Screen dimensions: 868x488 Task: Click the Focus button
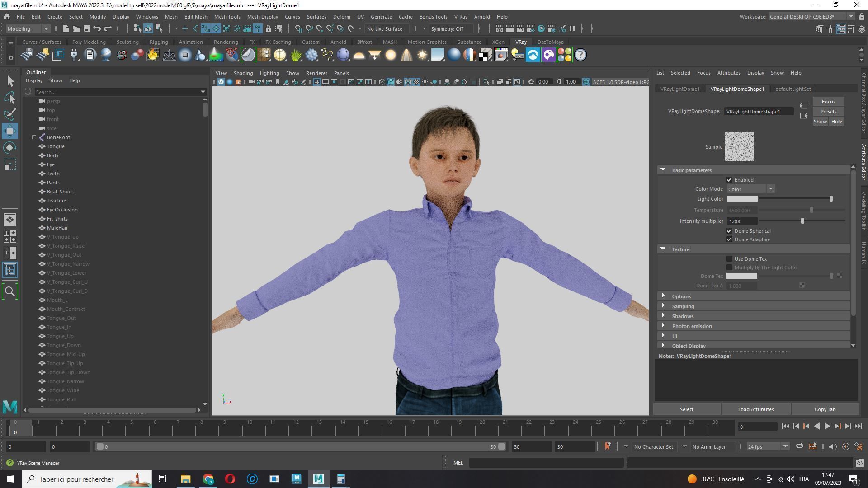tap(828, 102)
